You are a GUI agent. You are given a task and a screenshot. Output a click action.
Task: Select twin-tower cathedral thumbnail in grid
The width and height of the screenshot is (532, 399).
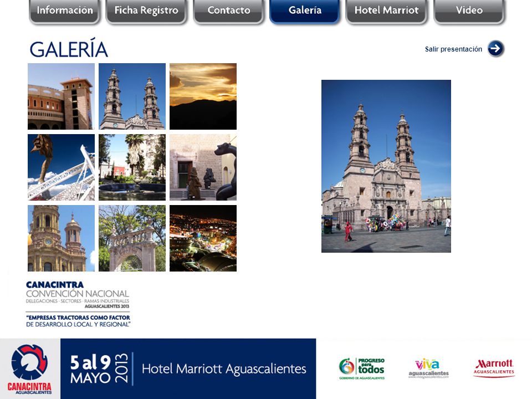pos(132,96)
